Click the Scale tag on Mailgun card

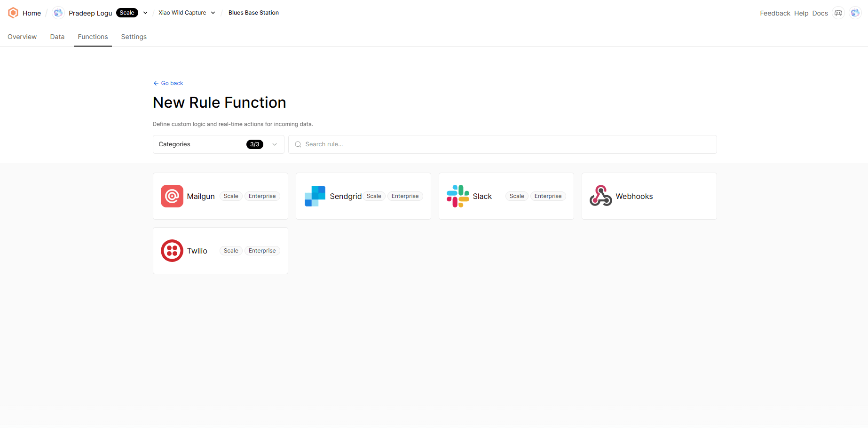point(231,196)
